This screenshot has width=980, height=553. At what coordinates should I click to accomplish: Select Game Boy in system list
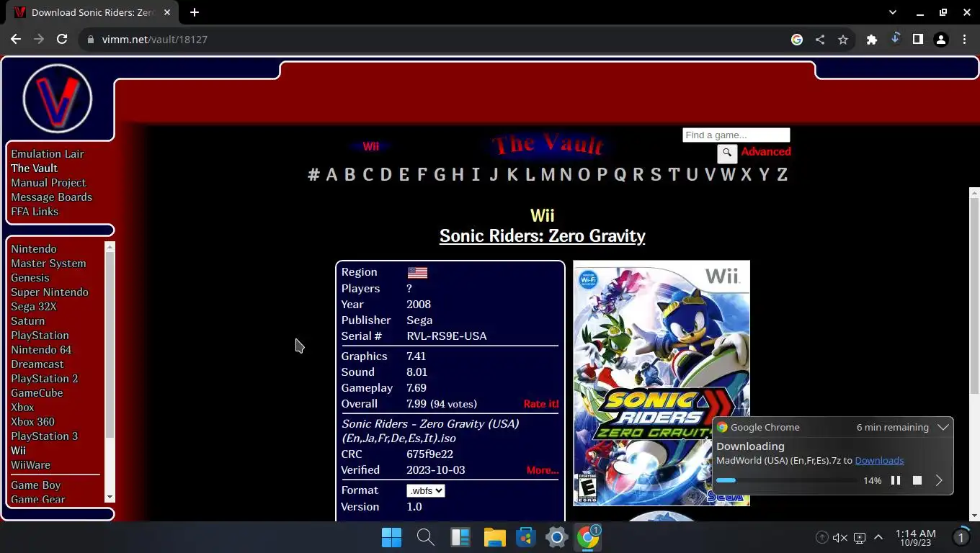[35, 485]
